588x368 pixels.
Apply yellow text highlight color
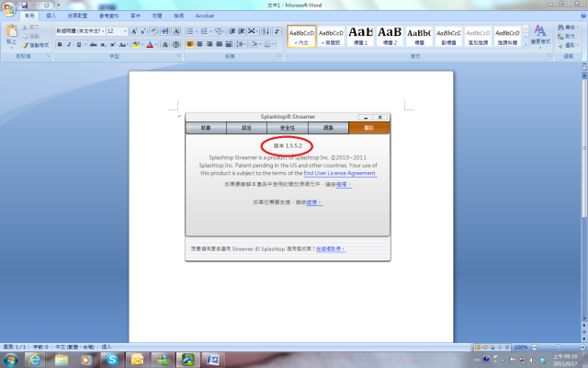(x=136, y=45)
